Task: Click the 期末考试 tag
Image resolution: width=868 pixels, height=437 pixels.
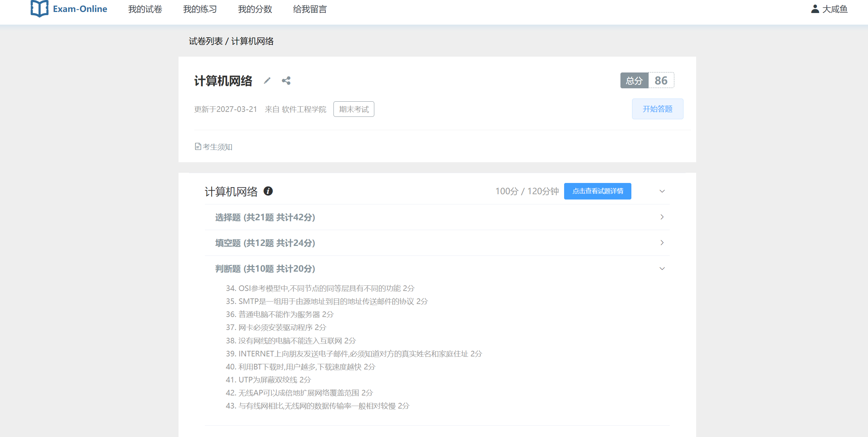Action: (354, 109)
